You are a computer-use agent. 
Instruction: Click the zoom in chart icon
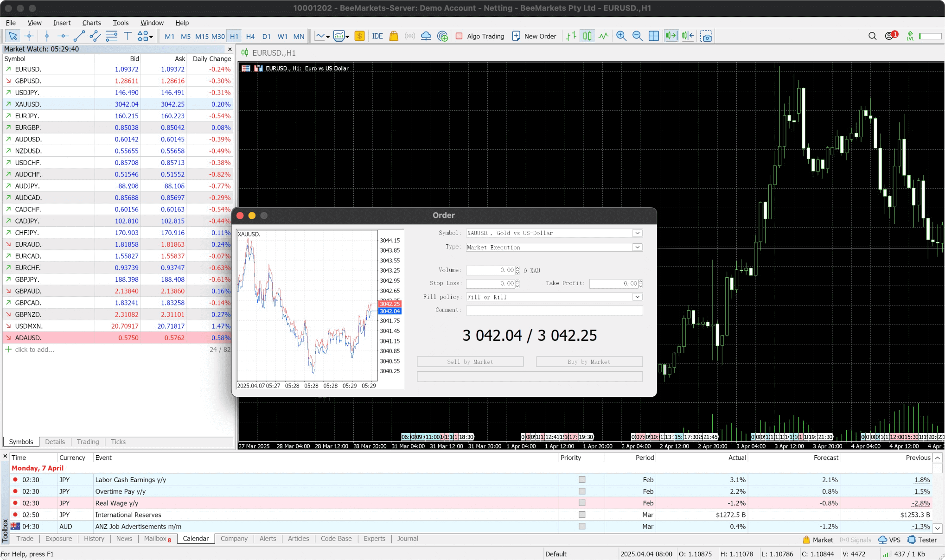(621, 36)
